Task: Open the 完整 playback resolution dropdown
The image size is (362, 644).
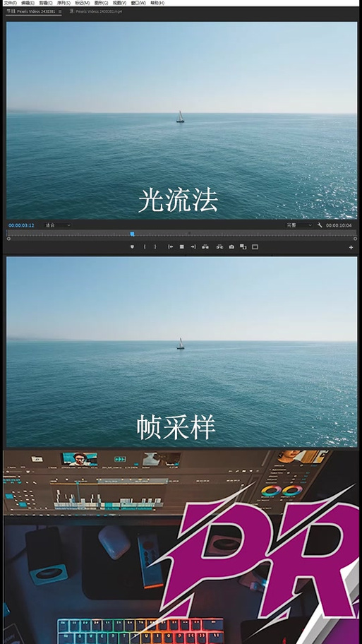Action: pos(298,225)
